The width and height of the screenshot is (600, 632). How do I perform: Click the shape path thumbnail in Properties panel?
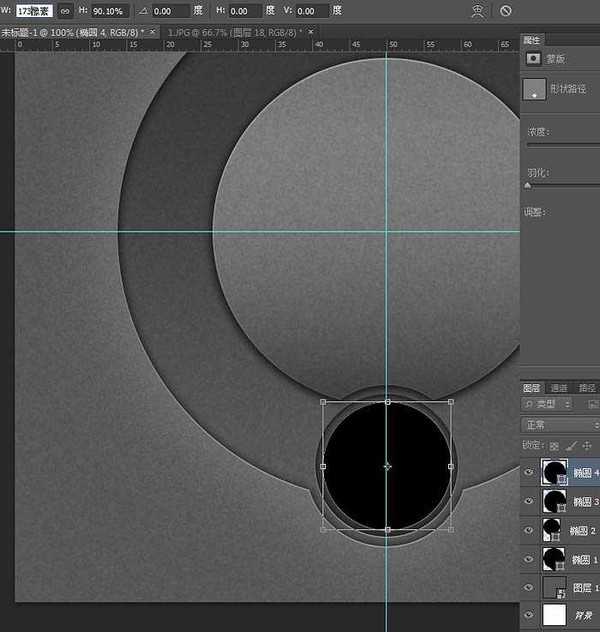pos(535,88)
